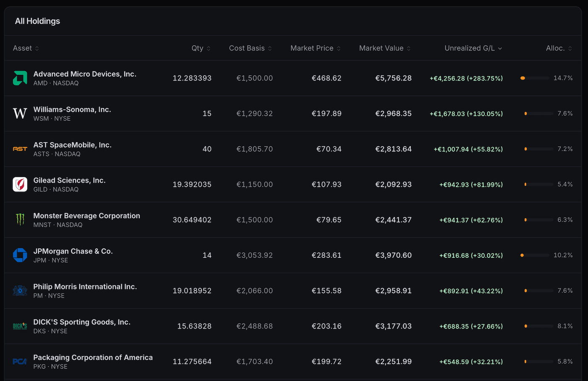The width and height of the screenshot is (588, 381).
Task: Toggle Unrealized G/L sort direction
Action: click(x=473, y=48)
